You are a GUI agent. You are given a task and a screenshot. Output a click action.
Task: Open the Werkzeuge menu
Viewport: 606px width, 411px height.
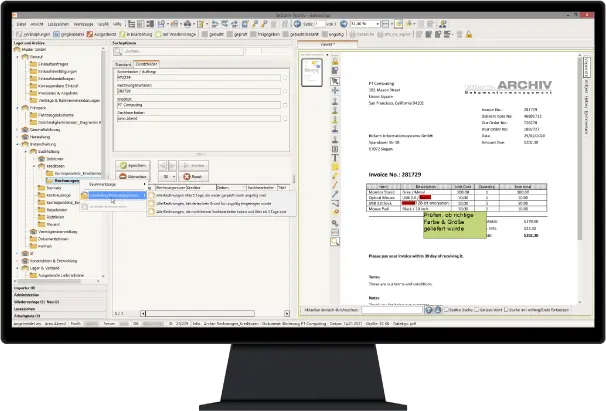(x=83, y=24)
